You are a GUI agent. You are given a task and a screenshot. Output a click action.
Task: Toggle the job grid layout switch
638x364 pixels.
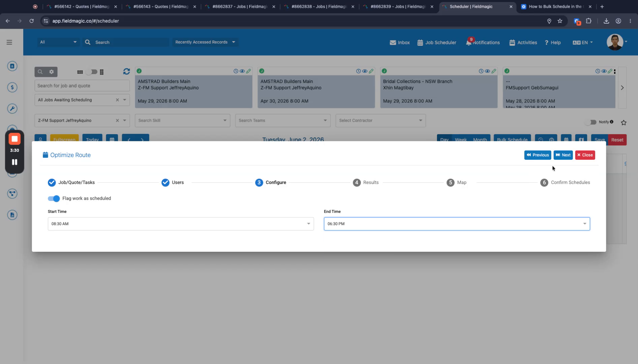[91, 72]
